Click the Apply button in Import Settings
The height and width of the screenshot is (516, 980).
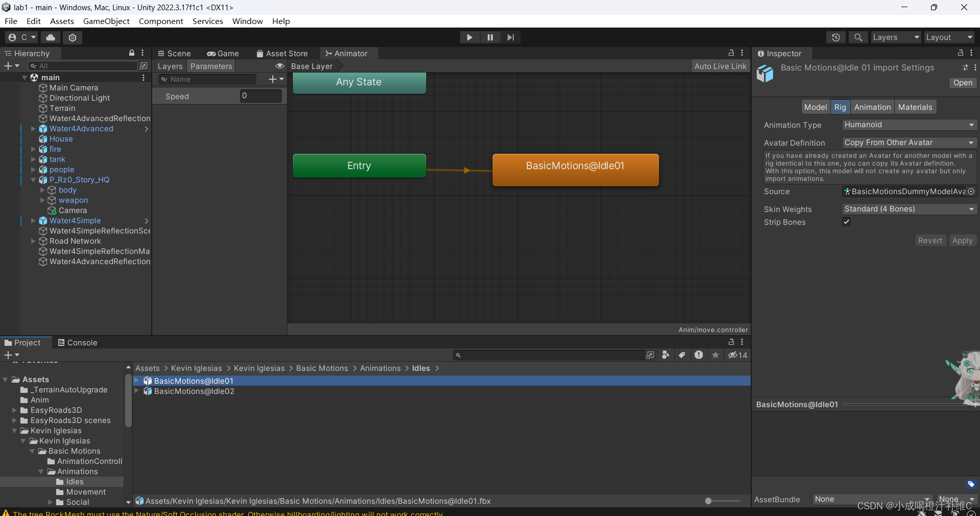[962, 240]
